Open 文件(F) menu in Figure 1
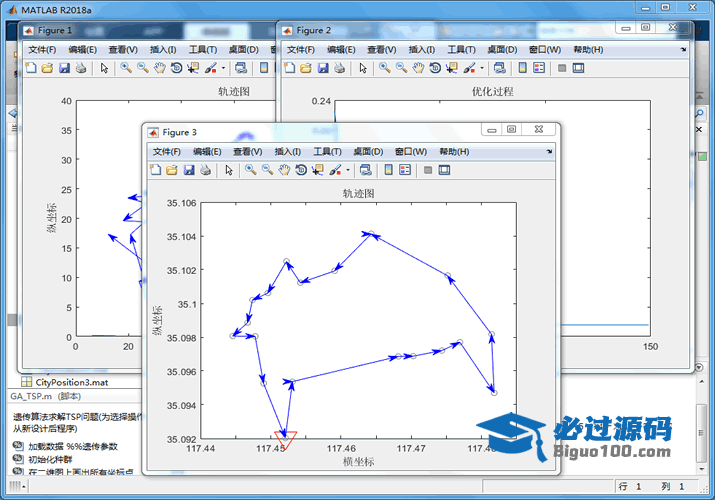Image resolution: width=715 pixels, height=500 pixels. (x=42, y=49)
